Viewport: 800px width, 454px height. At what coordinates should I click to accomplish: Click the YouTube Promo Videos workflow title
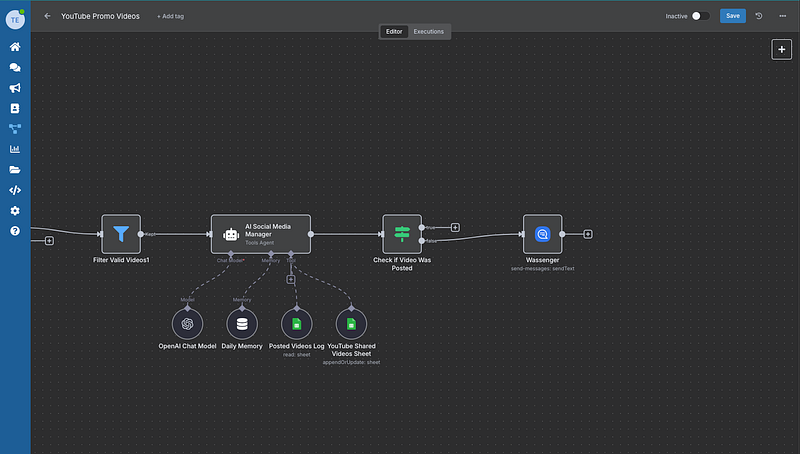tap(100, 17)
